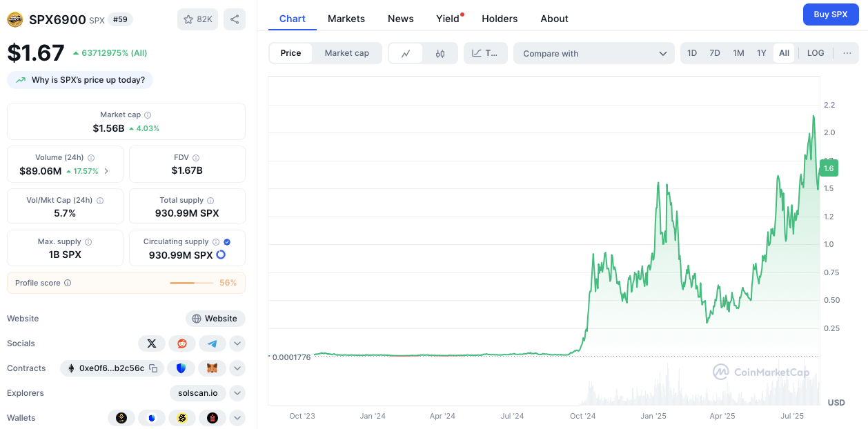Click the Buy SPX button
Image resolution: width=868 pixels, height=429 pixels.
pyautogui.click(x=831, y=14)
